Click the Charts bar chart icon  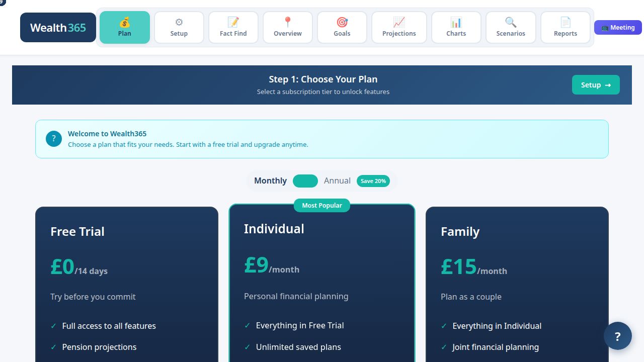click(456, 22)
